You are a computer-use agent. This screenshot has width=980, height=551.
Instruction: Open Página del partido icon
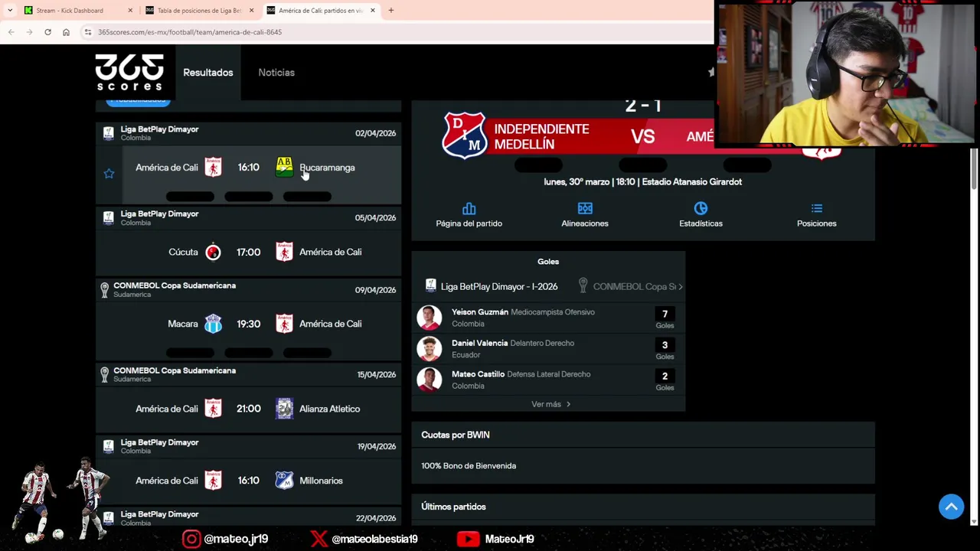click(469, 209)
